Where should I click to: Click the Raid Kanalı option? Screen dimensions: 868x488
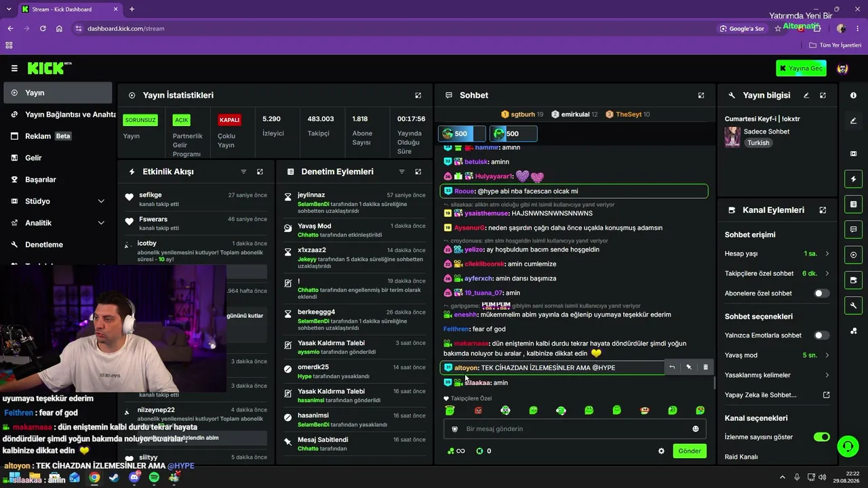tap(741, 457)
